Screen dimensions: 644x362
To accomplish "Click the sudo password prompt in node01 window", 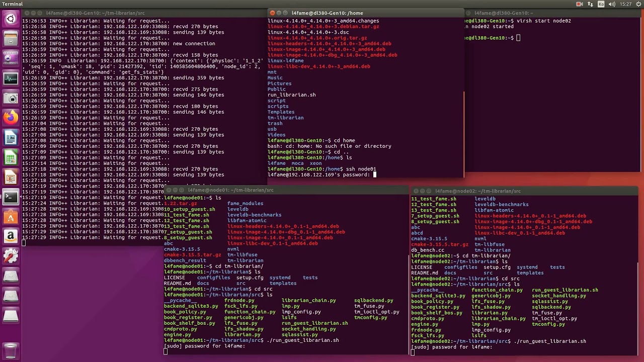I will tap(204, 346).
